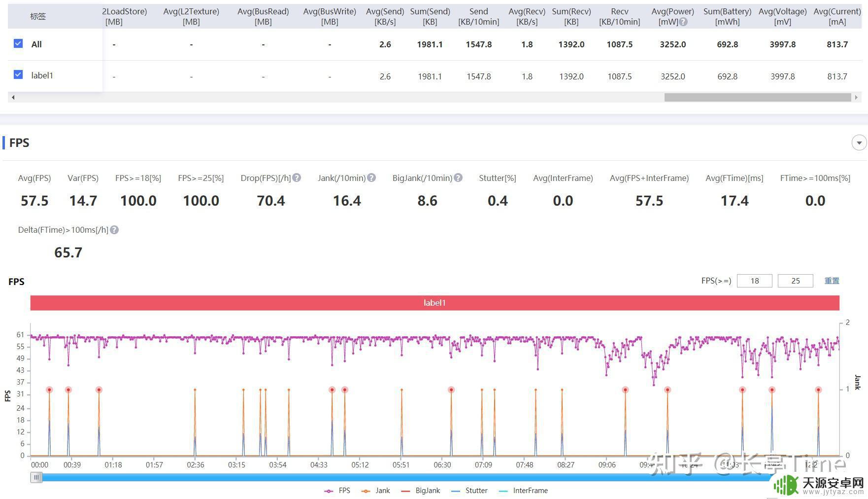Click help icon beside Drop(FPS)[/h]
The image size is (868, 499).
(x=297, y=178)
